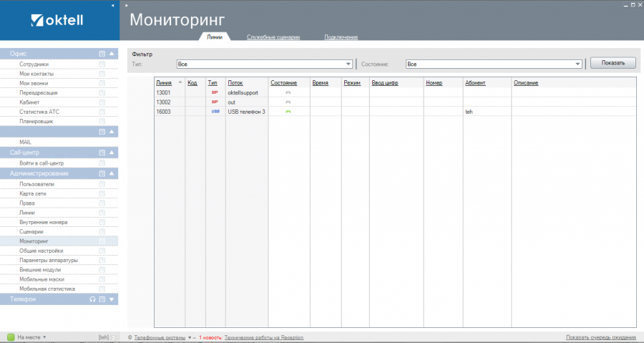Click the help icon next to Сотрудники
This screenshot has height=343, width=644.
pyautogui.click(x=102, y=64)
